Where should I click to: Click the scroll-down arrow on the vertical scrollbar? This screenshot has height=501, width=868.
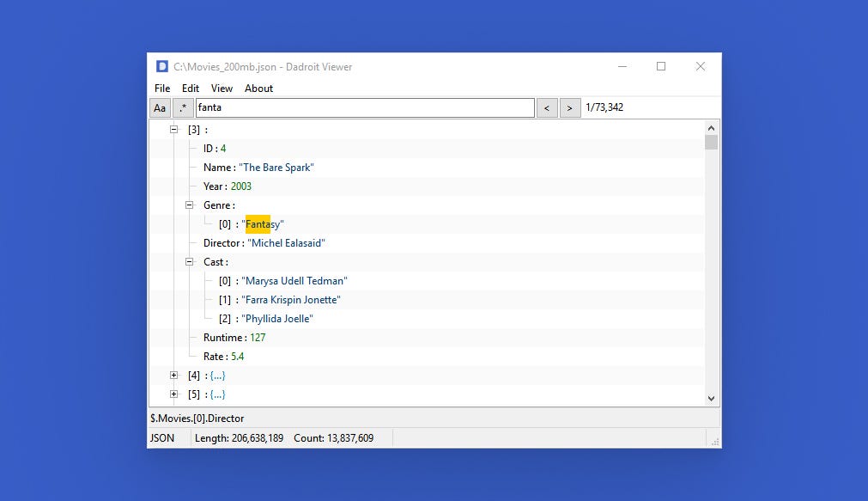pyautogui.click(x=712, y=398)
